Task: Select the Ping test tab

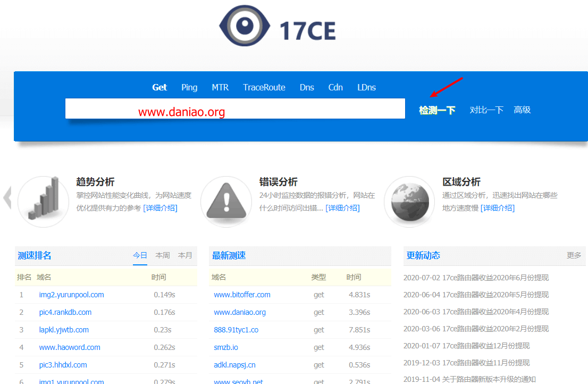Action: pyautogui.click(x=189, y=87)
